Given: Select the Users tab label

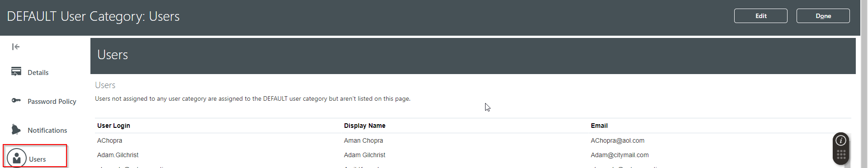Looking at the screenshot, I should [38, 159].
